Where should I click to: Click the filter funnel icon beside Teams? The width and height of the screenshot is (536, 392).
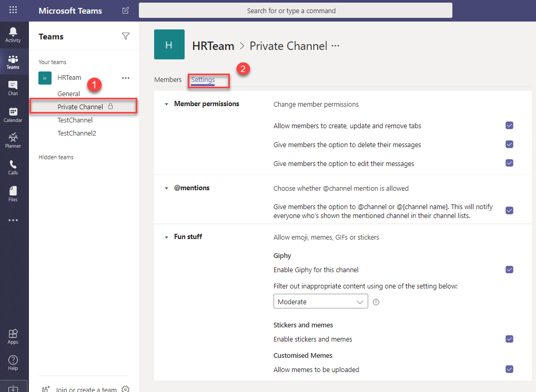click(125, 36)
